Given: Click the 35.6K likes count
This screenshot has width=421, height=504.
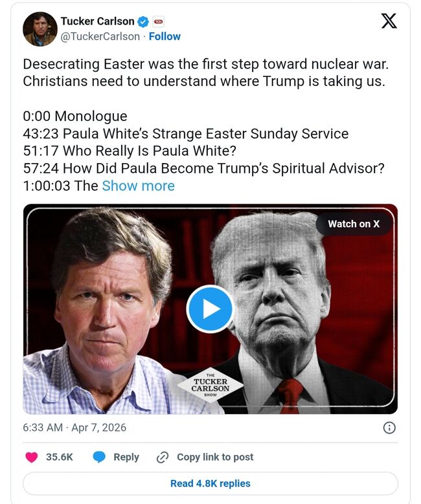Looking at the screenshot, I should click(60, 457).
